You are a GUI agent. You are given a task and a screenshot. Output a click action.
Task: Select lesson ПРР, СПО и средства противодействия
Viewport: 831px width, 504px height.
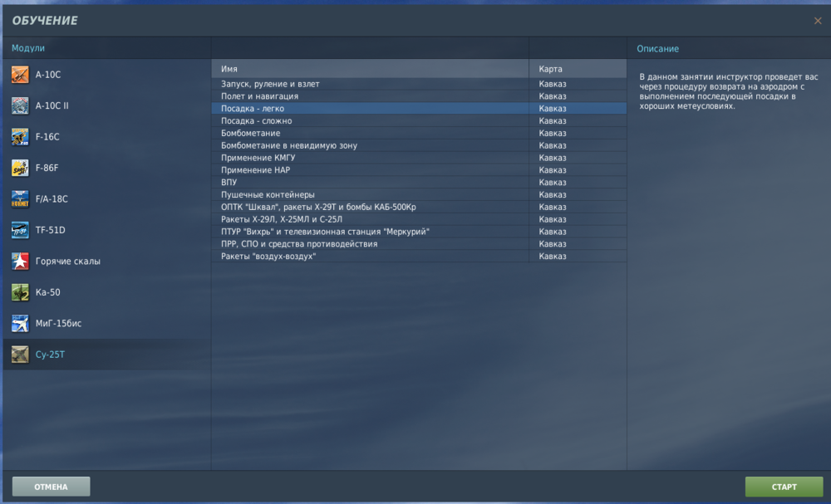[419, 244]
